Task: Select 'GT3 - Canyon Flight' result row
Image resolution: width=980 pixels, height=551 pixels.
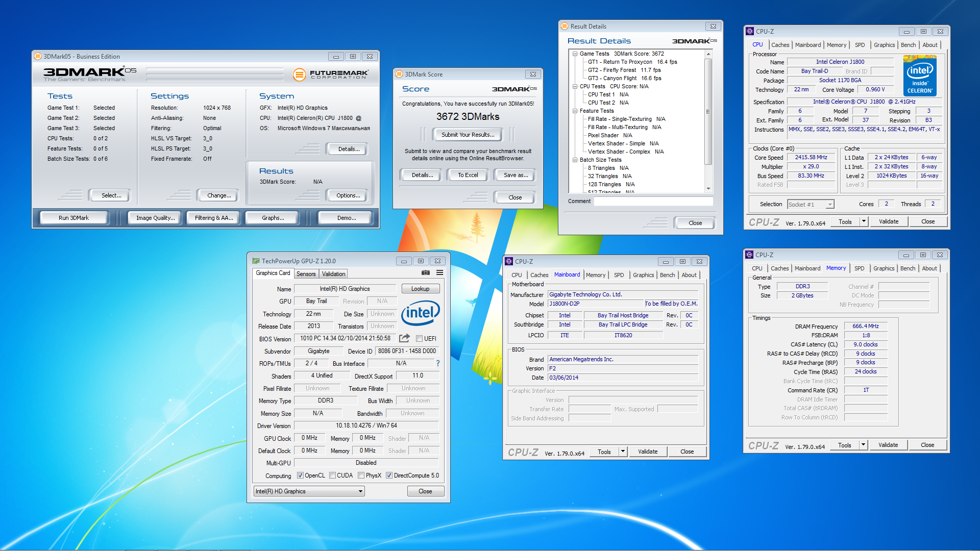Action: [624, 78]
